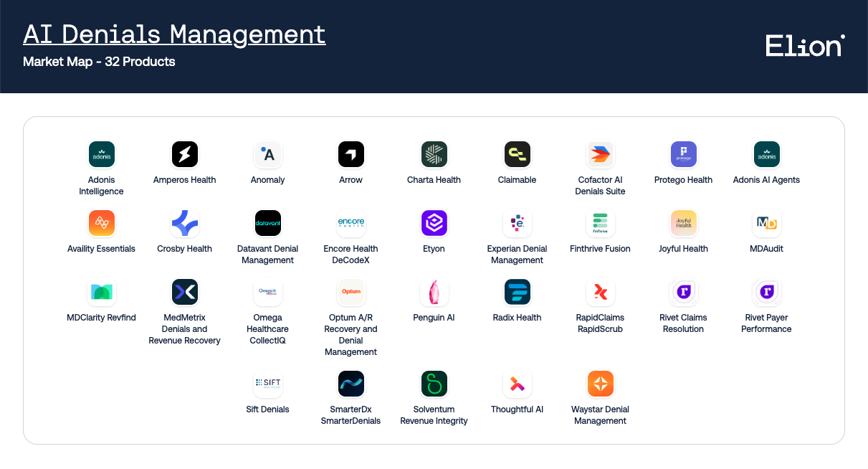Select the Encore Health DeCodeX icon
Image resolution: width=868 pixels, height=469 pixels.
point(350,223)
